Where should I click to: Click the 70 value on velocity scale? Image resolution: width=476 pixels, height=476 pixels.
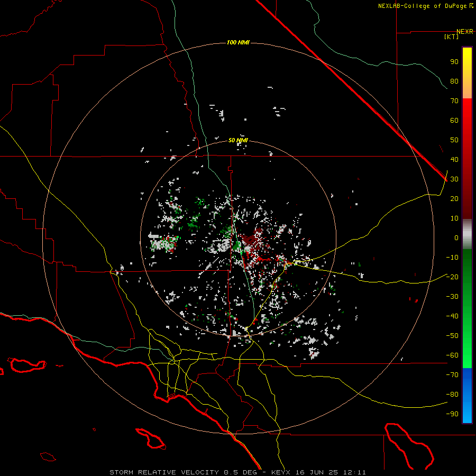(x=454, y=101)
